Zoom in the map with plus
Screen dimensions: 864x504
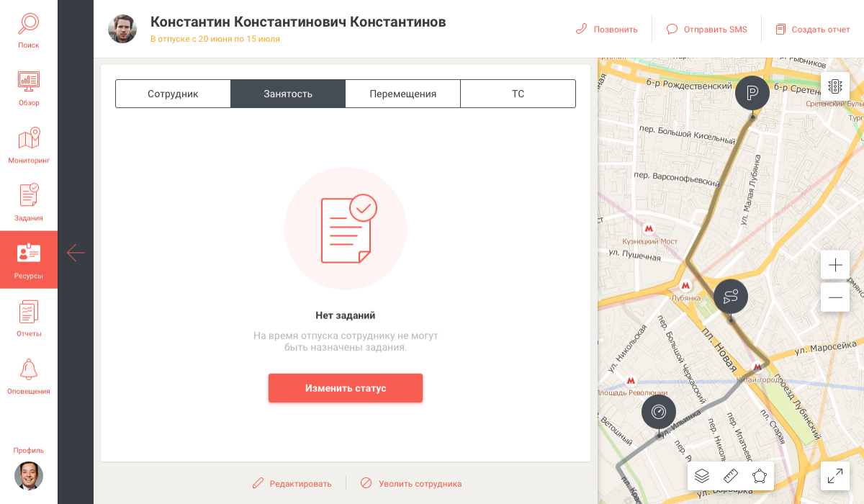click(x=835, y=265)
